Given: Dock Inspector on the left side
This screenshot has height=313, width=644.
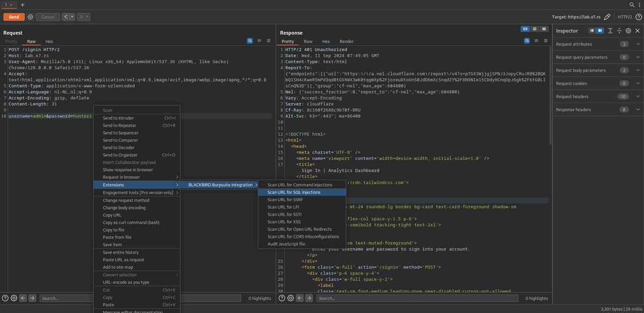Looking at the screenshot, I should 592,31.
